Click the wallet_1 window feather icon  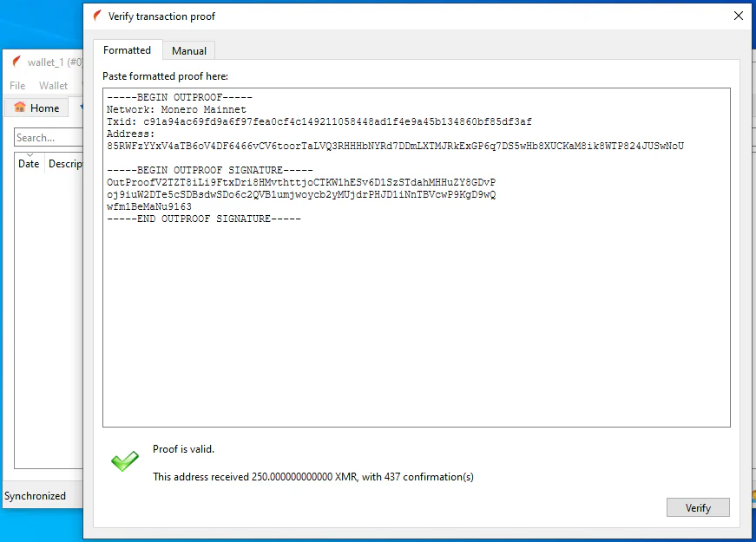(x=16, y=62)
